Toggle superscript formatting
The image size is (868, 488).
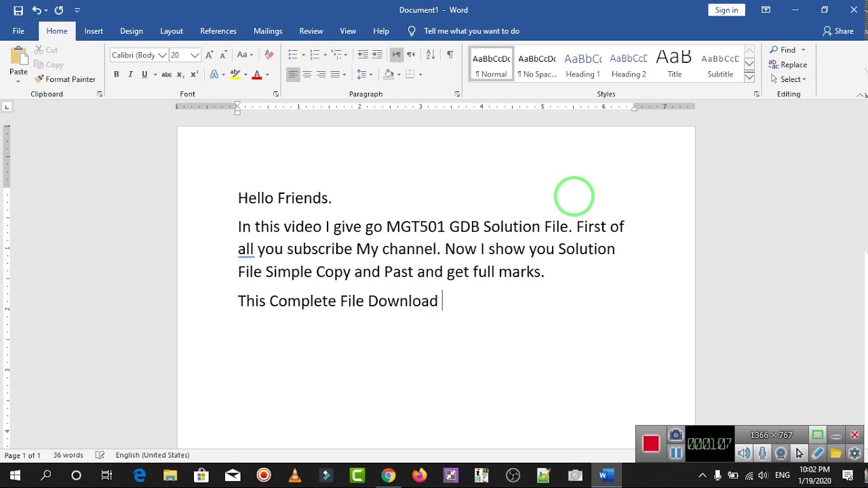(x=195, y=75)
